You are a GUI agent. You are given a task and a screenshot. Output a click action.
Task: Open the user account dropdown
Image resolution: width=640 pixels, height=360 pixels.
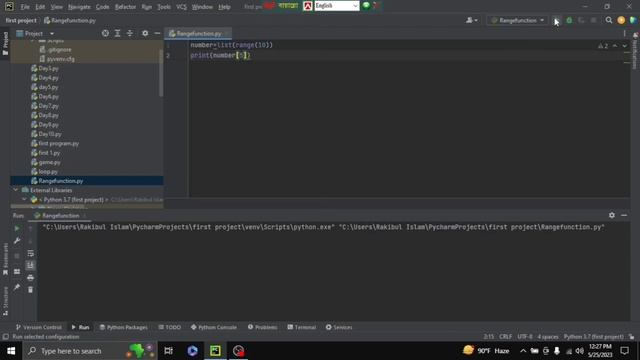(471, 20)
